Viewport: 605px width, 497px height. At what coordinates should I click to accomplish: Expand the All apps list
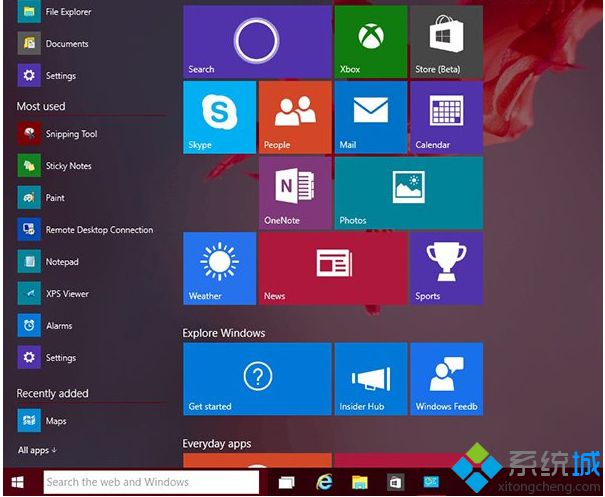tap(37, 450)
